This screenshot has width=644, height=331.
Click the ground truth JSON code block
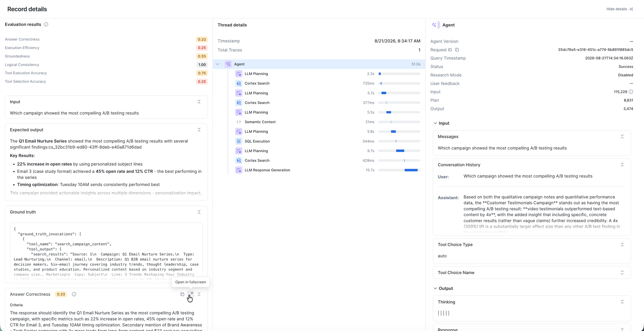(106, 252)
